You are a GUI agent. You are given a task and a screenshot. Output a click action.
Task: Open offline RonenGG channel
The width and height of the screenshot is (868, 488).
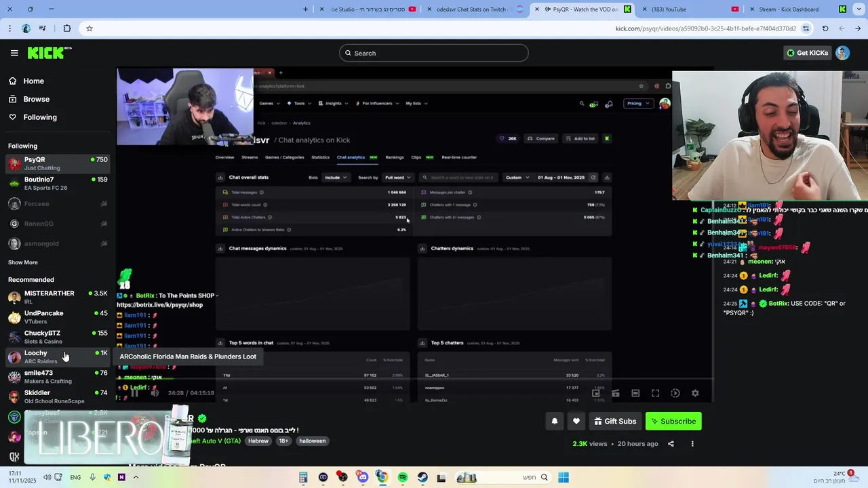click(x=58, y=224)
